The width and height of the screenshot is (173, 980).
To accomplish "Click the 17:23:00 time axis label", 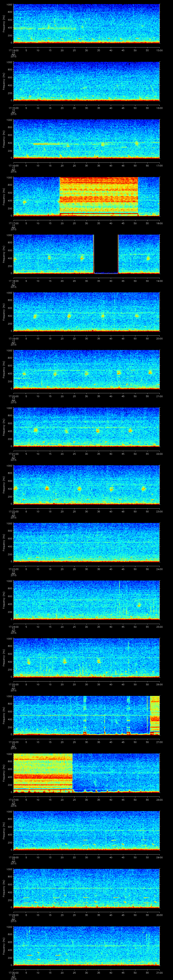I will tap(13, 569).
